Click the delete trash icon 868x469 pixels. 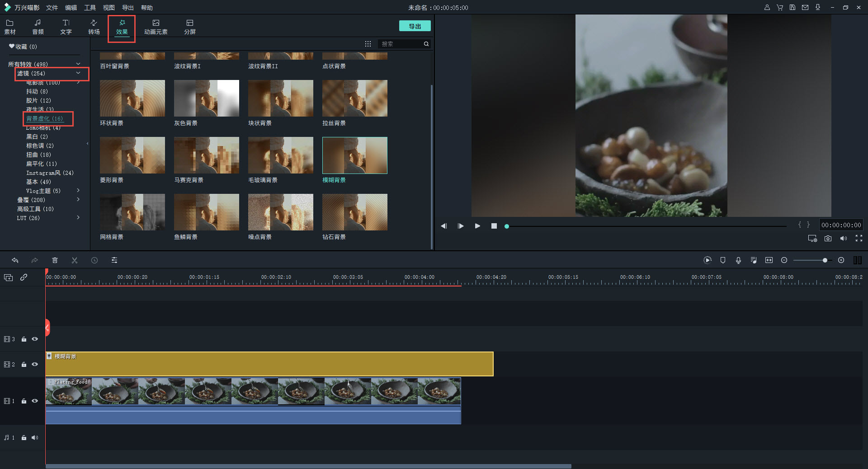[55, 260]
